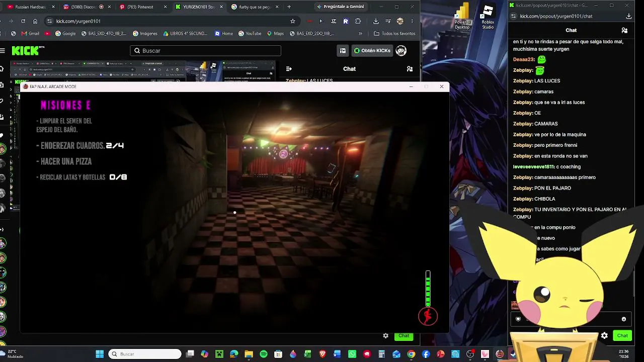The image size is (644, 362).
Task: Open the browser extensions puzzle icon
Action: [x=358, y=21]
